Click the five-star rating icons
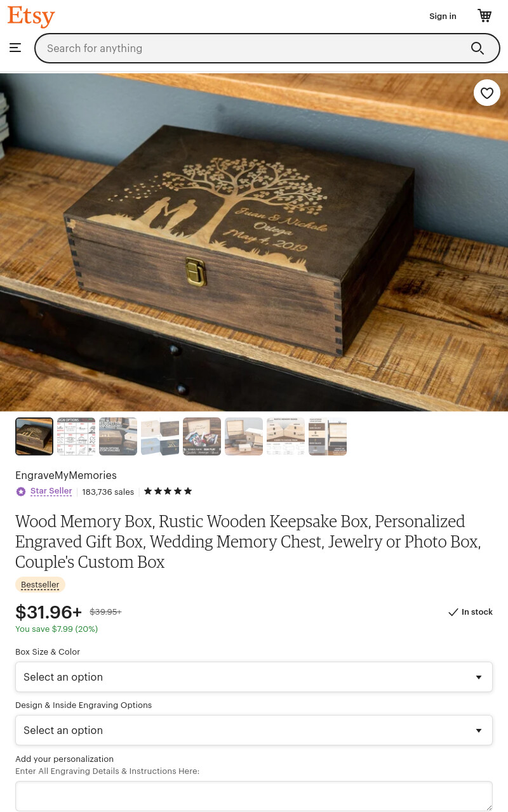 (168, 491)
